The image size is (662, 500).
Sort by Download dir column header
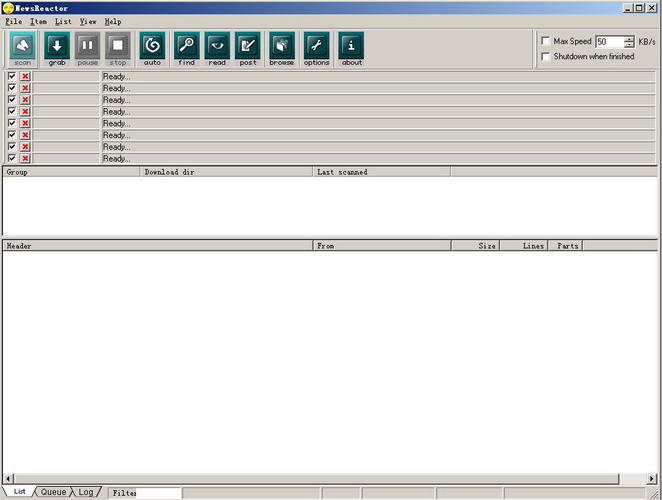pos(226,172)
